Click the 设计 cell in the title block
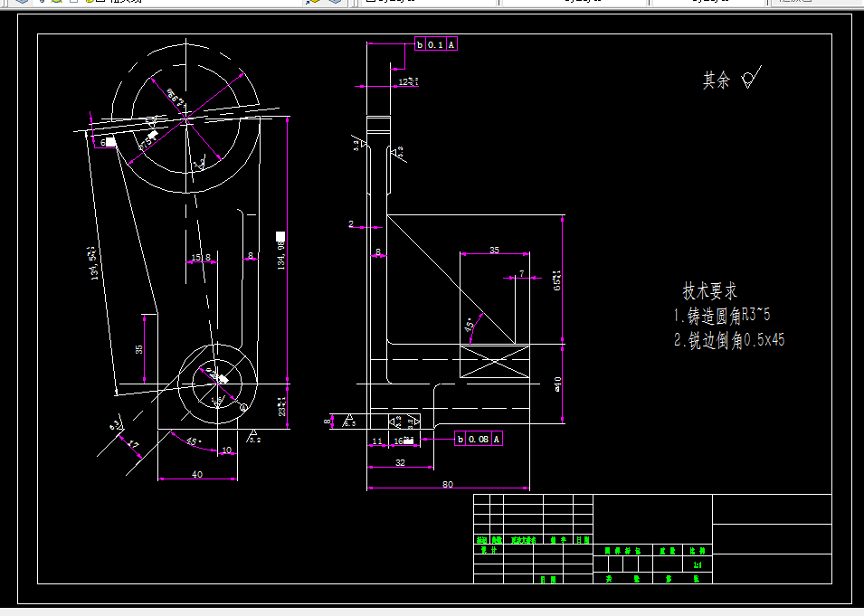The width and height of the screenshot is (864, 616). [489, 550]
